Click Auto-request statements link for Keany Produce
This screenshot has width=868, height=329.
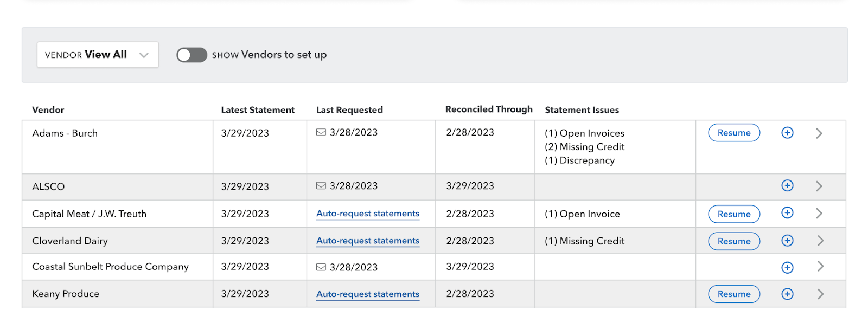[x=368, y=294]
